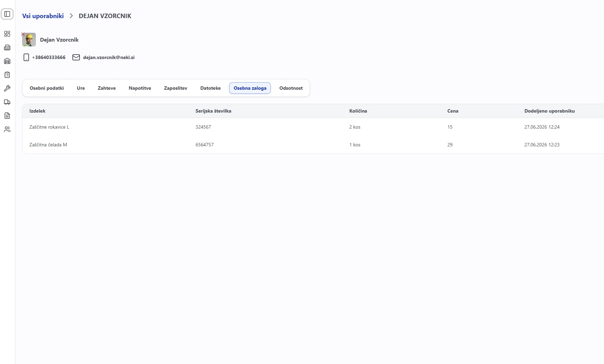Click serial number 324567
604x364 pixels.
coord(203,127)
